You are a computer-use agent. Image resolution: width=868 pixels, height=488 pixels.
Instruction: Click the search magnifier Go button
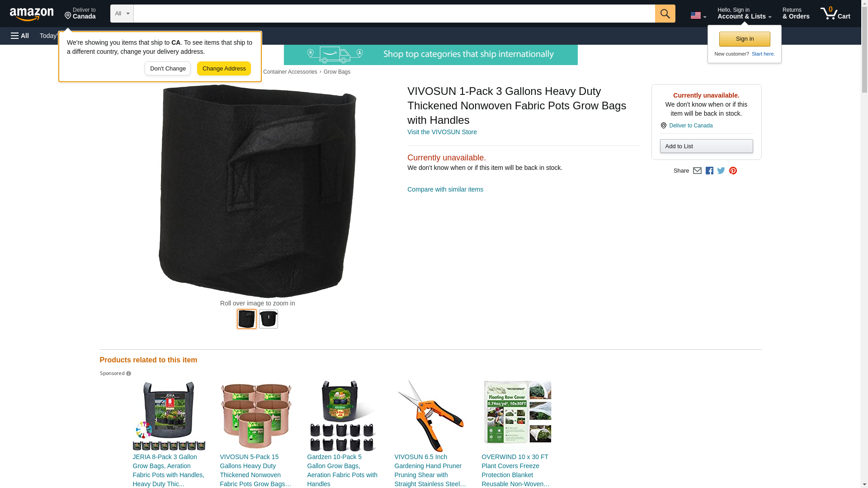(665, 14)
